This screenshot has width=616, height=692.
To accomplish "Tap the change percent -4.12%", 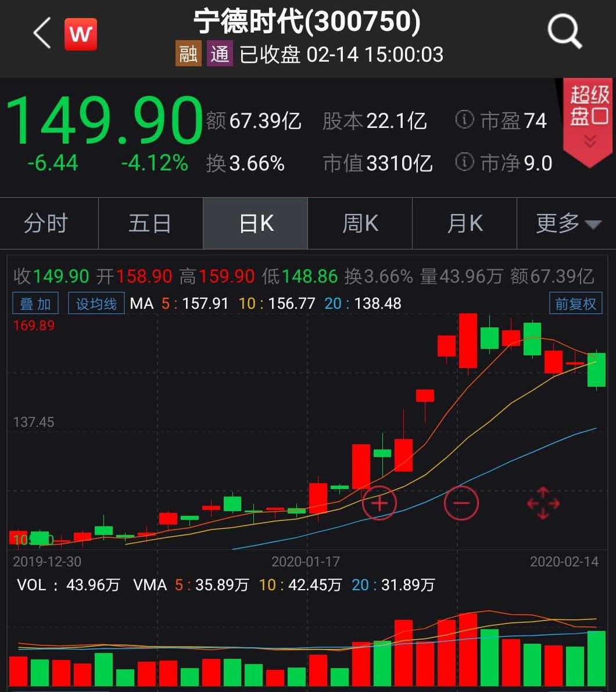I will [155, 163].
